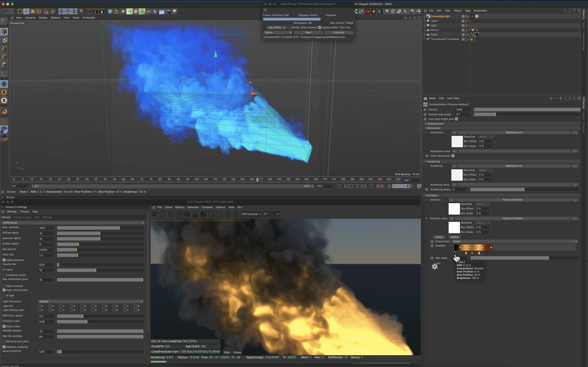Screen dimensions: 588x367
Task: Select the Move tool in top toolbar
Action: click(x=26, y=12)
